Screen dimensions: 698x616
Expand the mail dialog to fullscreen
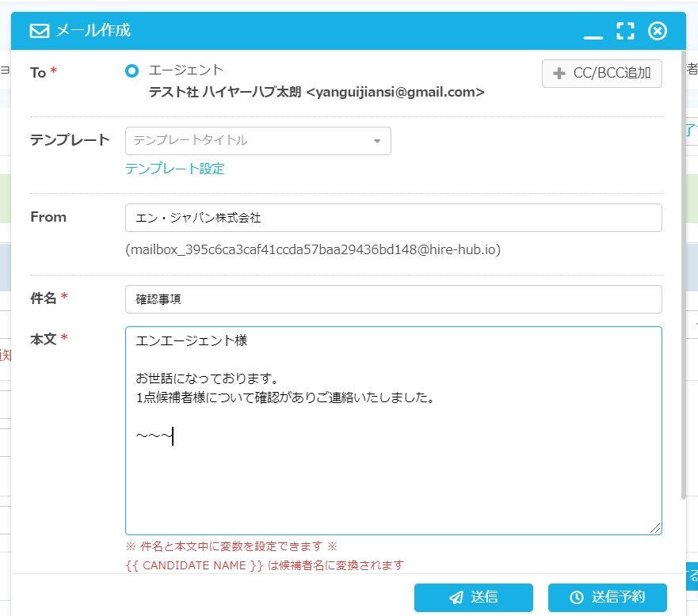(625, 31)
